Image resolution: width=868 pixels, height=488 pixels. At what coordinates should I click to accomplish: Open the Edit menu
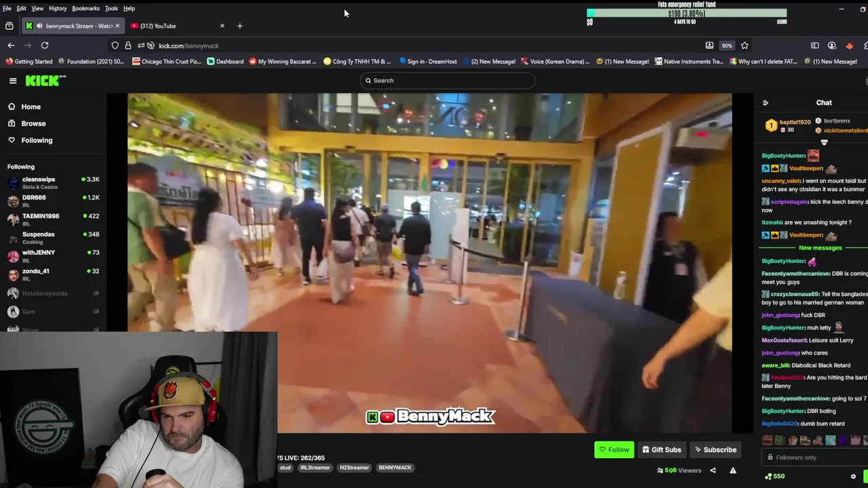point(21,8)
